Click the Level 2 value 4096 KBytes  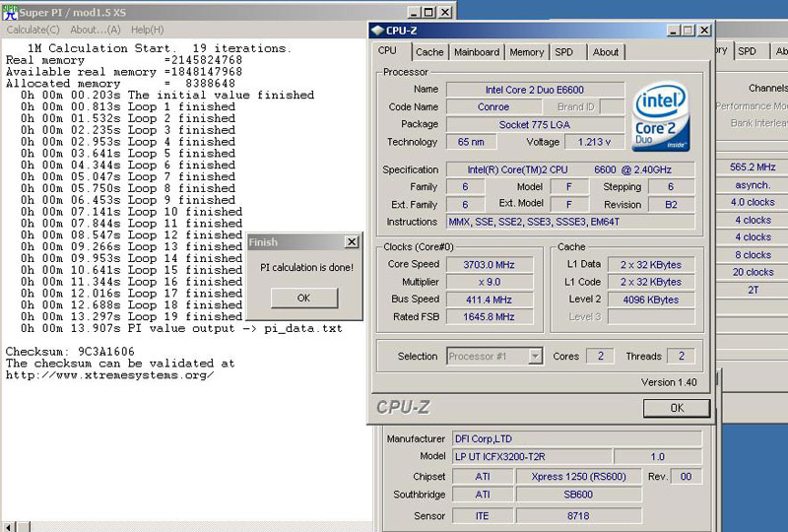[651, 299]
